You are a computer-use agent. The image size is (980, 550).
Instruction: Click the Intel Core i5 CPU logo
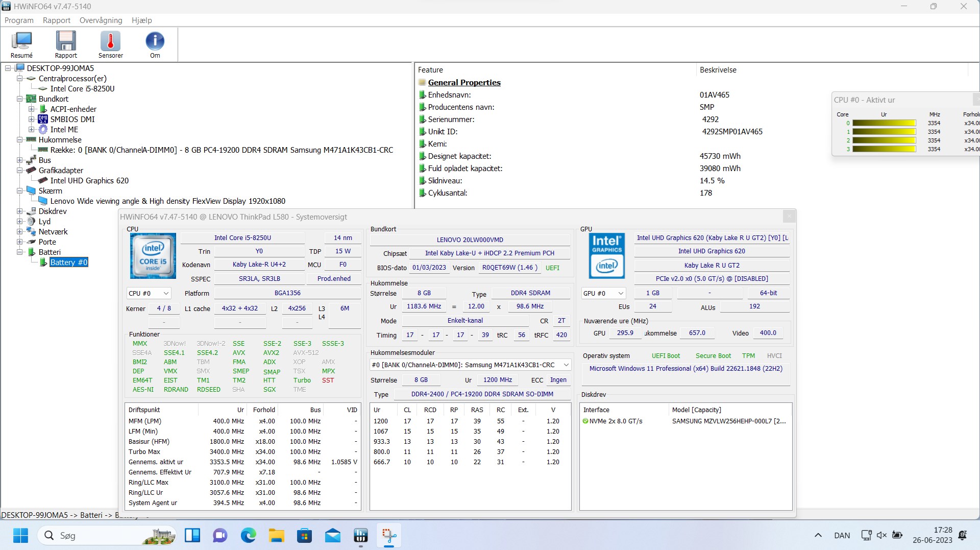pyautogui.click(x=153, y=256)
